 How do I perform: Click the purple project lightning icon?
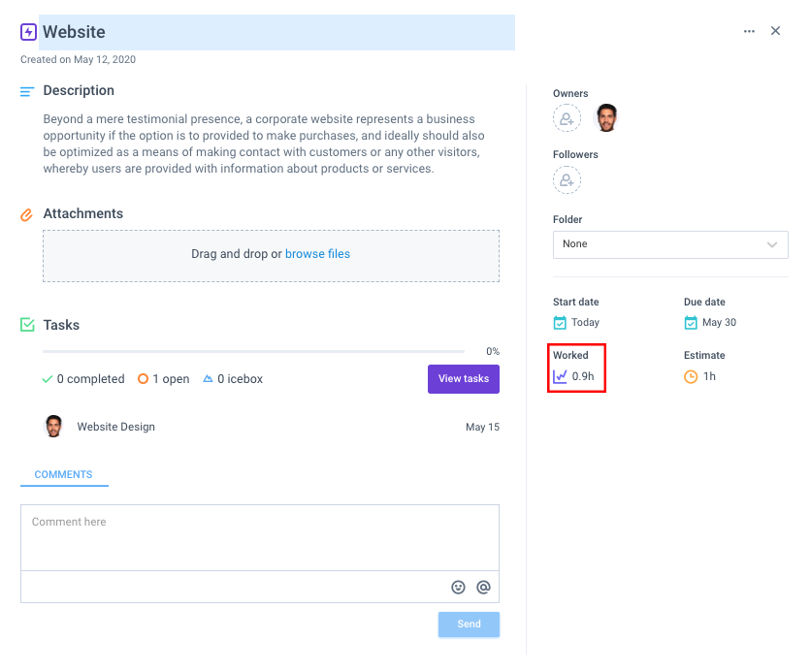(x=28, y=32)
